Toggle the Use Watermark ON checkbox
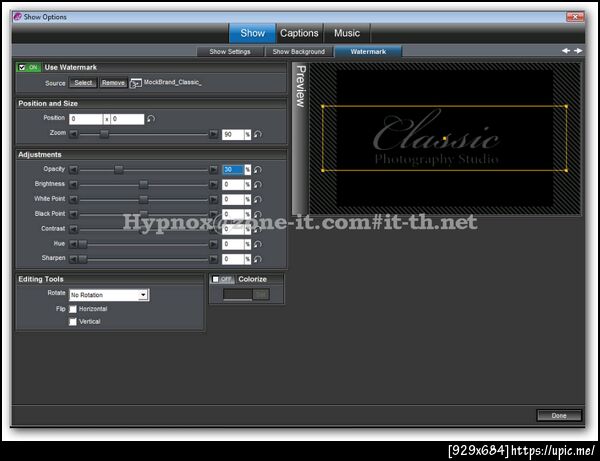 tap(22, 67)
